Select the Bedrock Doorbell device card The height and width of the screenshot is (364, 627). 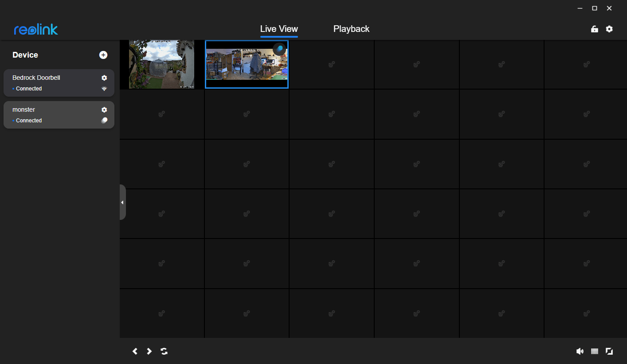(53, 83)
